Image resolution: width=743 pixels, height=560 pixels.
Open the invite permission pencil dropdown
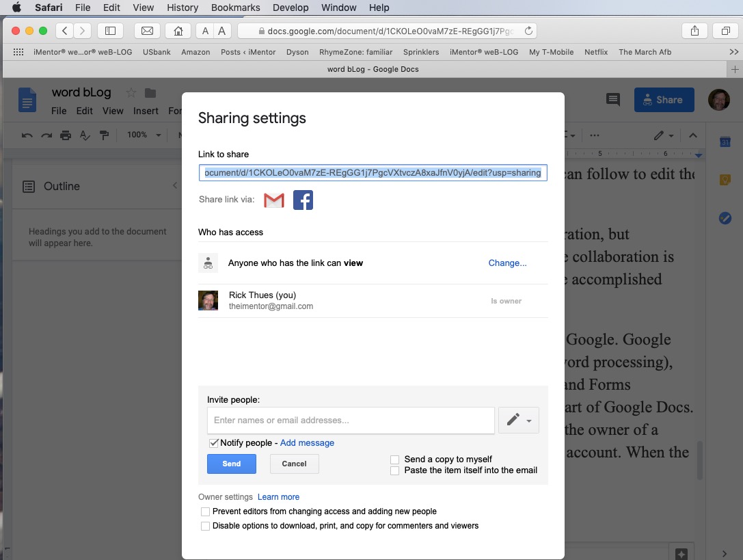coord(518,420)
